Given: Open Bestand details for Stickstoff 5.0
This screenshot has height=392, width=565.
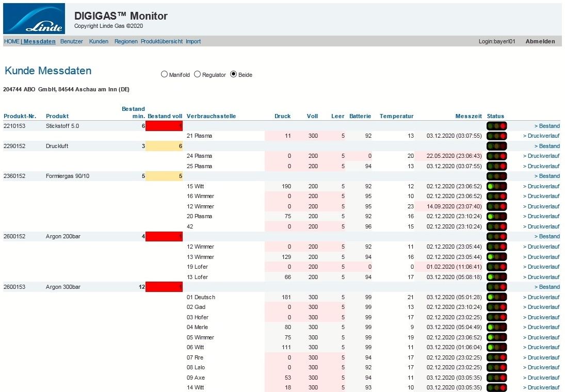Looking at the screenshot, I should (546, 126).
